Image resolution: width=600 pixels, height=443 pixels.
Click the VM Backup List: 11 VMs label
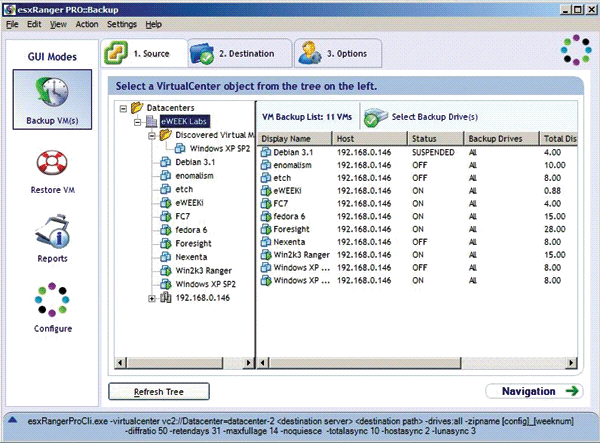(x=307, y=117)
